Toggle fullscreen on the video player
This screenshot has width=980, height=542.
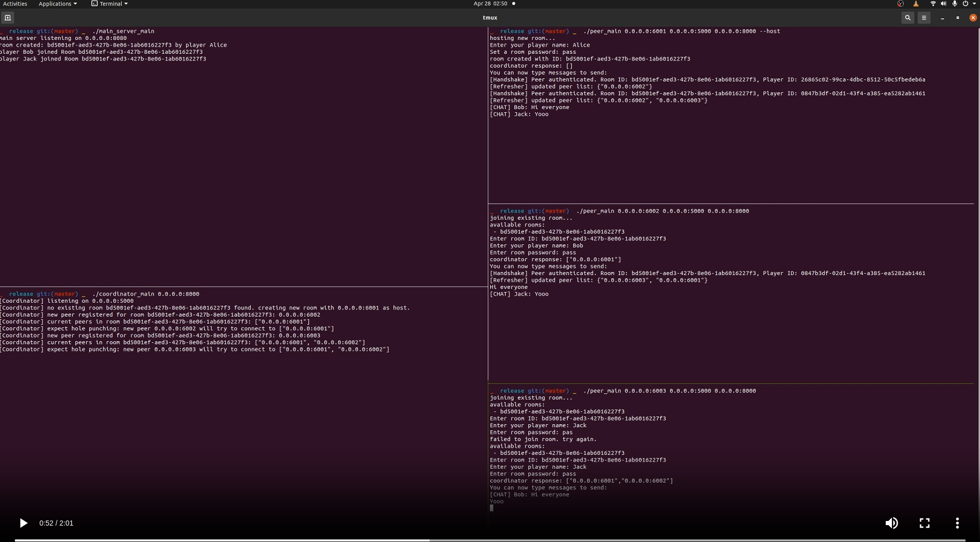[924, 523]
